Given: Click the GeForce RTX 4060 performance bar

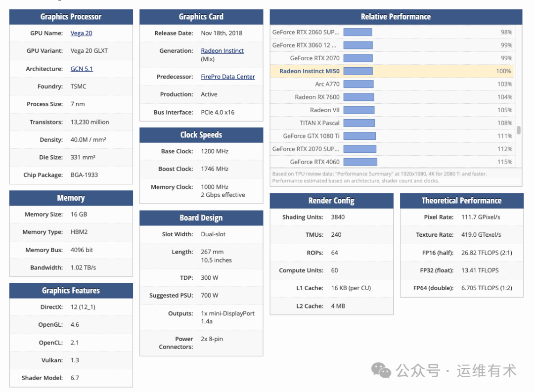Looking at the screenshot, I should [360, 162].
